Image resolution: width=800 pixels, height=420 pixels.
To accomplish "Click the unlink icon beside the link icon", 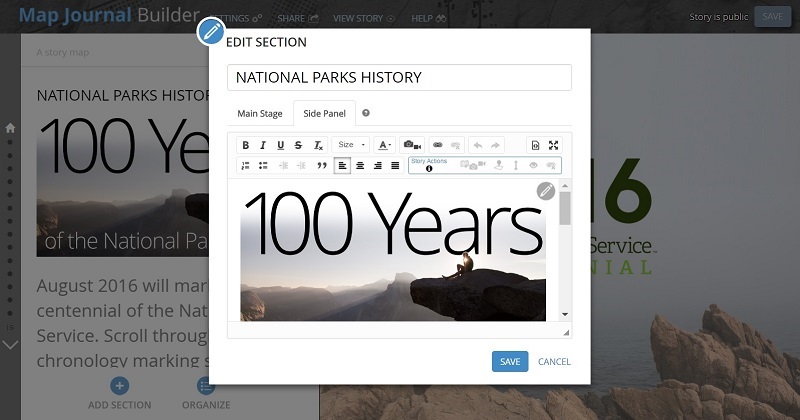I will [x=456, y=145].
